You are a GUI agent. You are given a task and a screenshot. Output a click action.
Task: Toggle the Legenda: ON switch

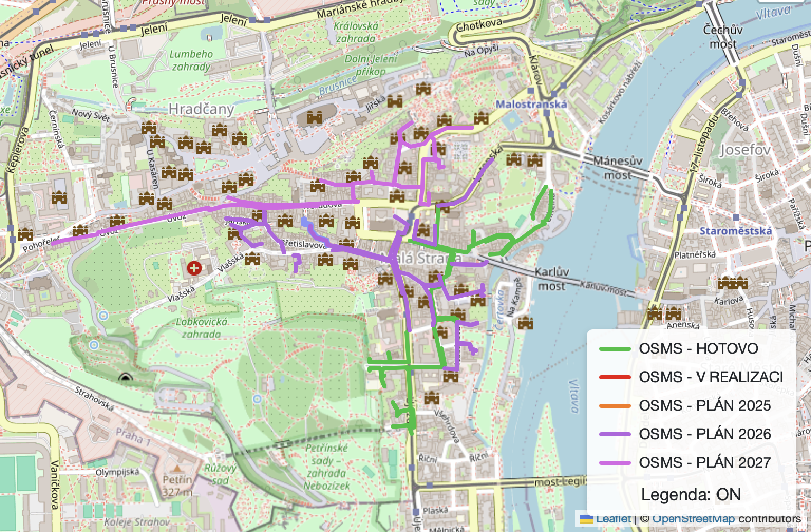click(691, 495)
